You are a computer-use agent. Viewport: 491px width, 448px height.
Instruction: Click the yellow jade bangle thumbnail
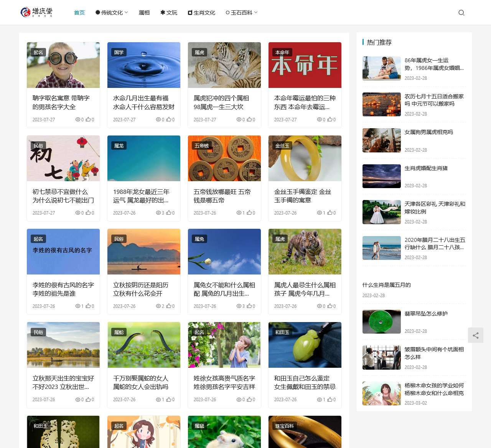(305, 158)
